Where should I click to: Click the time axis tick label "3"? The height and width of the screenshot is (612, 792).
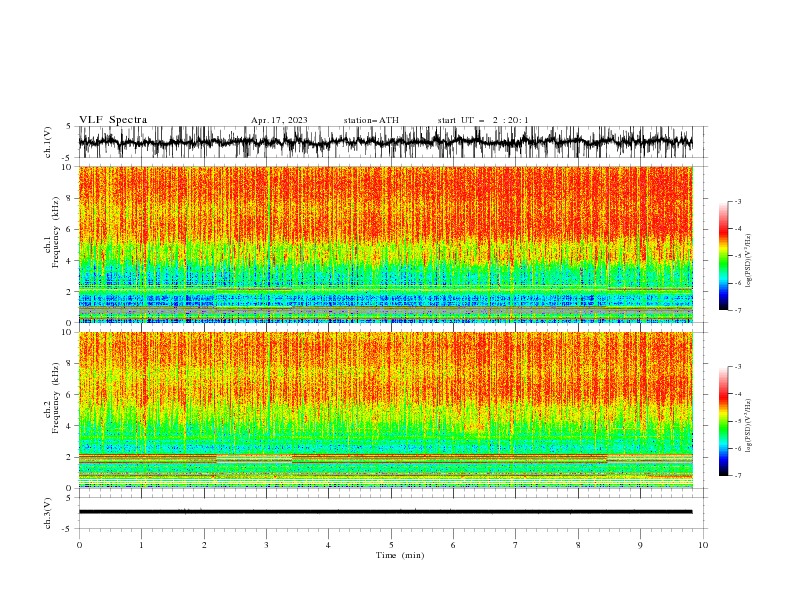266,545
